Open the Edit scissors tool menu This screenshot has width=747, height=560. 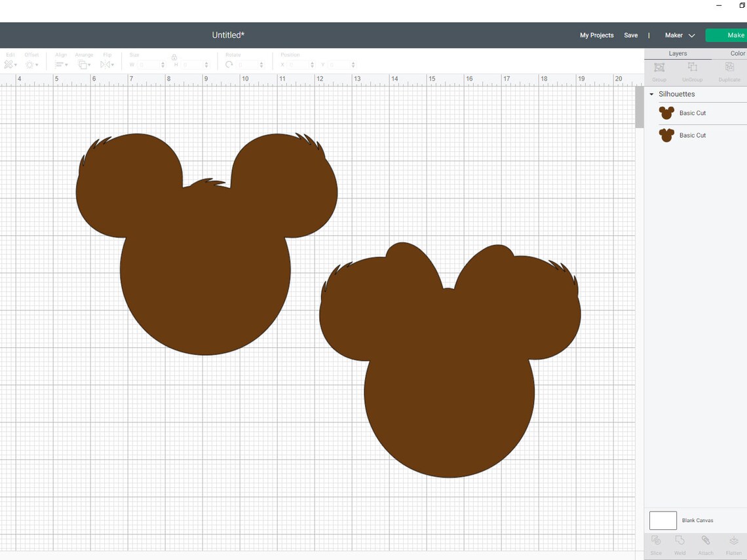click(x=10, y=64)
